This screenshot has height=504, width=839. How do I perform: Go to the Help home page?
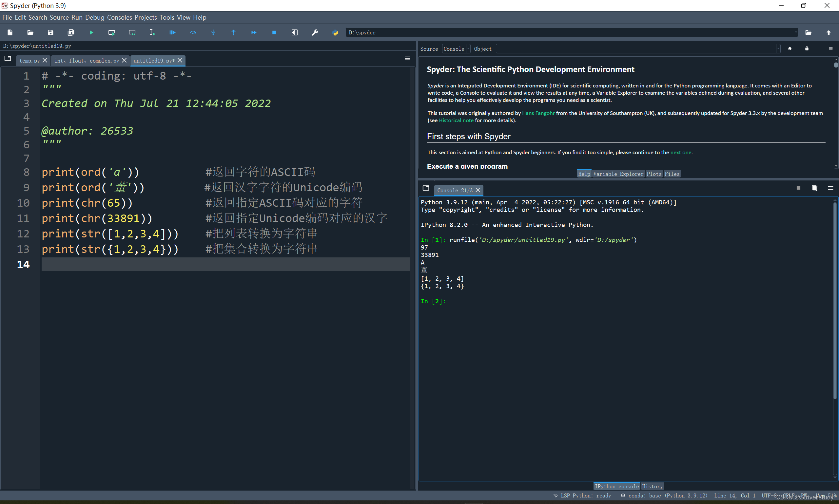tap(790, 48)
